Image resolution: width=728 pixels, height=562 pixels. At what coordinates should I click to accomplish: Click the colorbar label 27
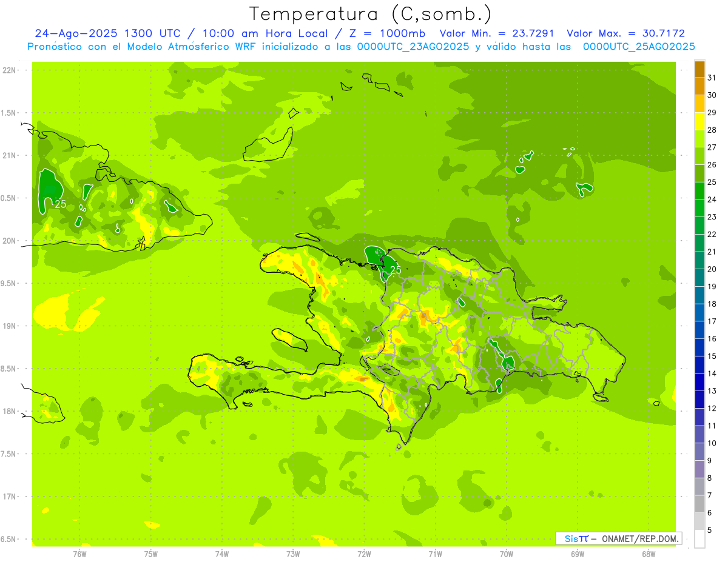click(x=712, y=147)
